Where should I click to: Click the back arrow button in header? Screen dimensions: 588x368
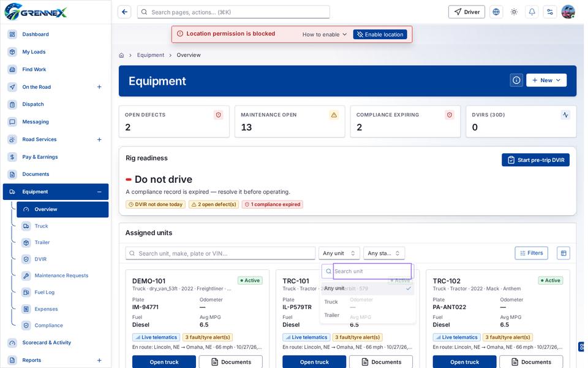tap(124, 12)
